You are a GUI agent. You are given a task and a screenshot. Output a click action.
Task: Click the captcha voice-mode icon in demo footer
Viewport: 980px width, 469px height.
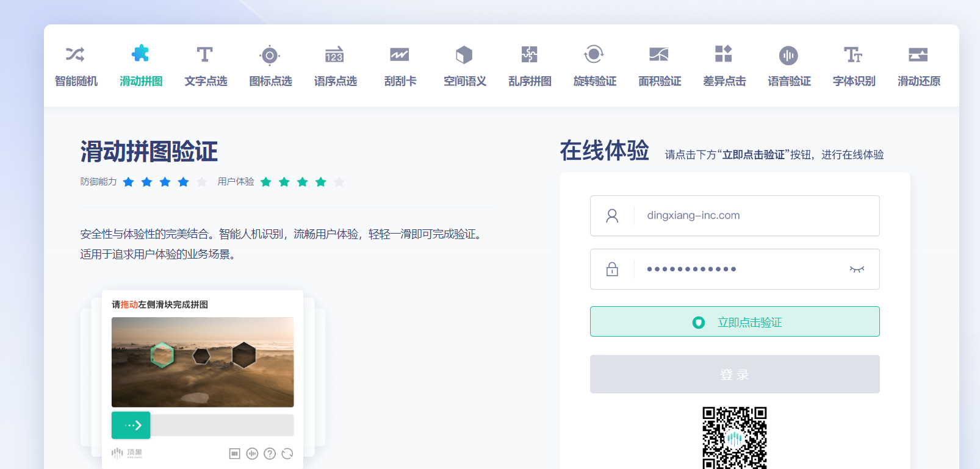point(252,453)
